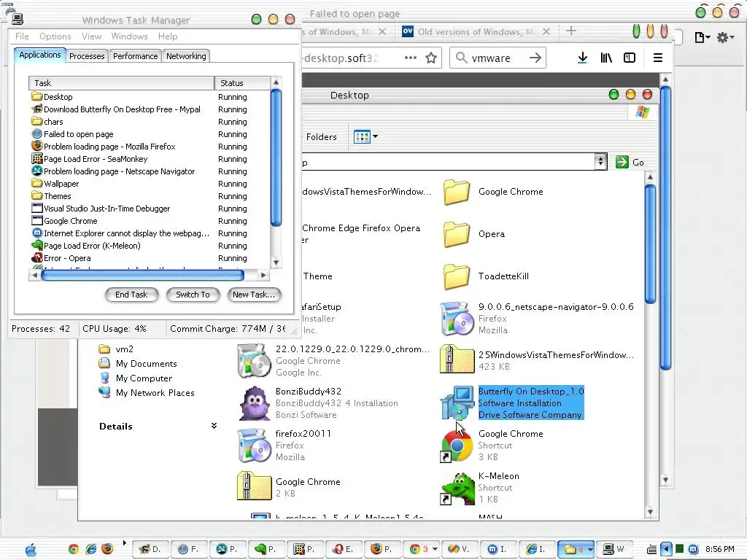Click the task list horizontal scrollbar thumb
This screenshot has height=560, width=747.
click(x=143, y=275)
